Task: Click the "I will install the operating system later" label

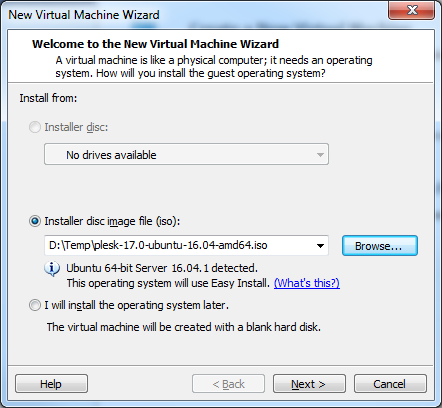Action: coord(137,305)
